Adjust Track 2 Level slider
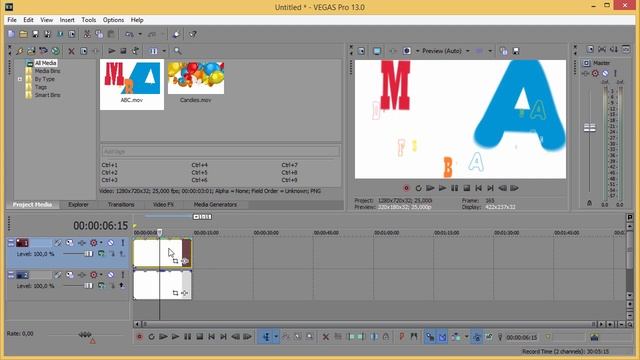This screenshot has height=360, width=640. tap(88, 286)
